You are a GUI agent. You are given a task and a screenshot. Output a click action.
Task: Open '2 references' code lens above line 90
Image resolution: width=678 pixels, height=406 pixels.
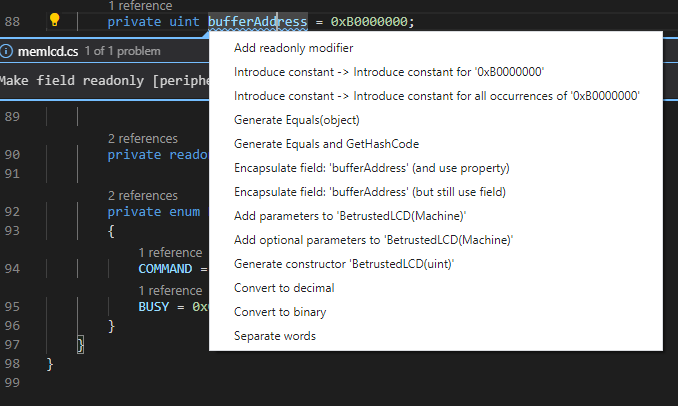[143, 138]
